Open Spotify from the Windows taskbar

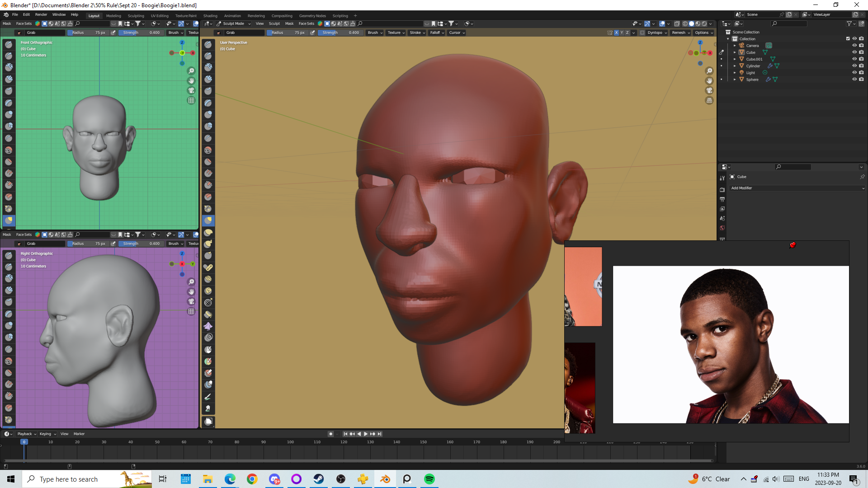pyautogui.click(x=429, y=479)
